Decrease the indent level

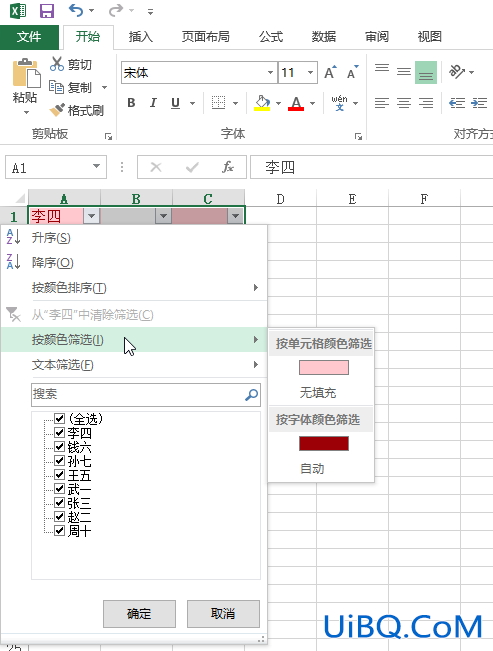pos(457,103)
